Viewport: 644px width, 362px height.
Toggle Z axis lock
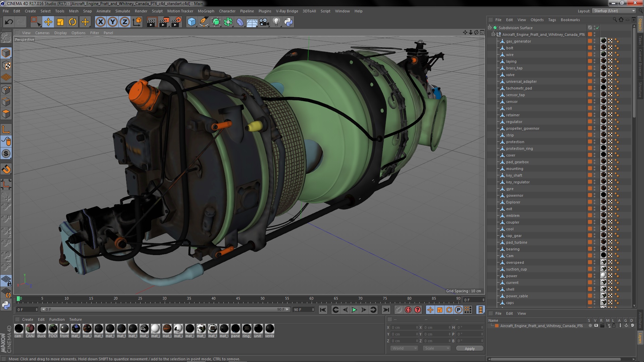click(x=125, y=22)
